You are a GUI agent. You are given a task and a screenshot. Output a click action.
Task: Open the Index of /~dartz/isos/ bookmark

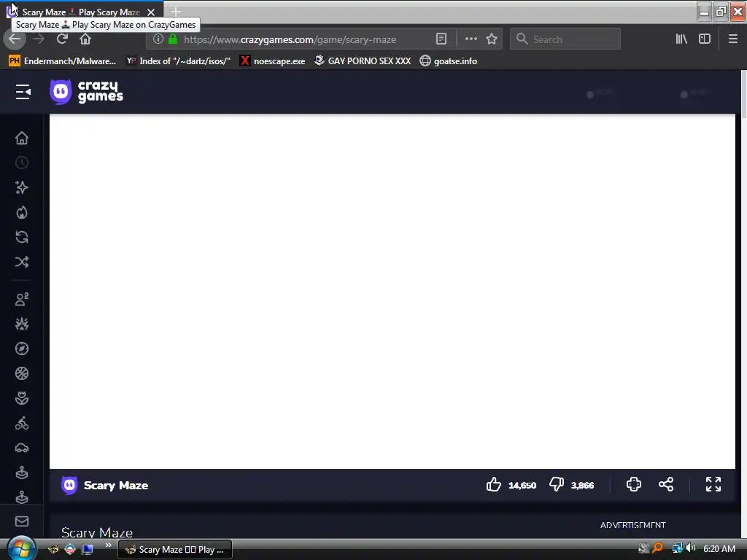(178, 61)
